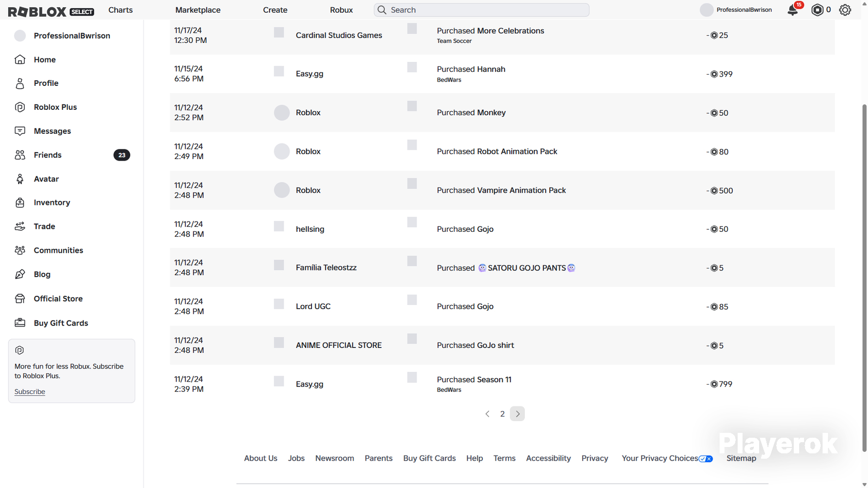The image size is (868, 488).
Task: Open the ANIME OFFICIAL STORE seller link
Action: [x=339, y=346]
